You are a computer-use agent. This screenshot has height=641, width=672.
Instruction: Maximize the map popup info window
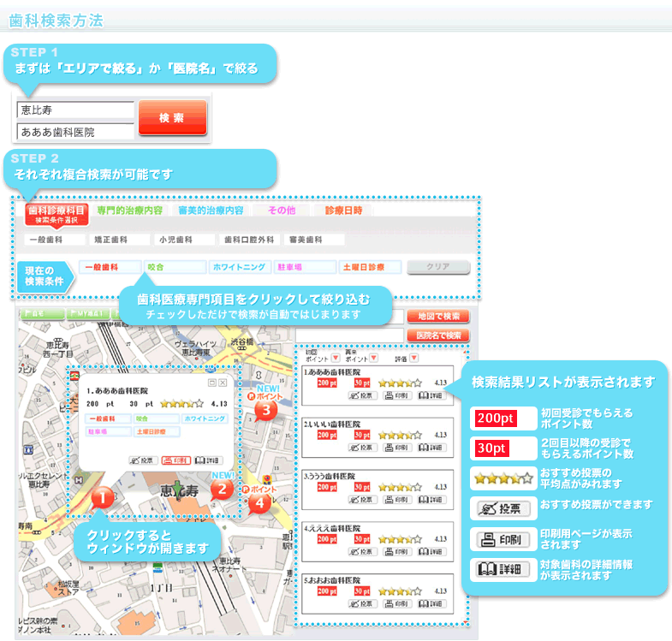click(x=212, y=383)
